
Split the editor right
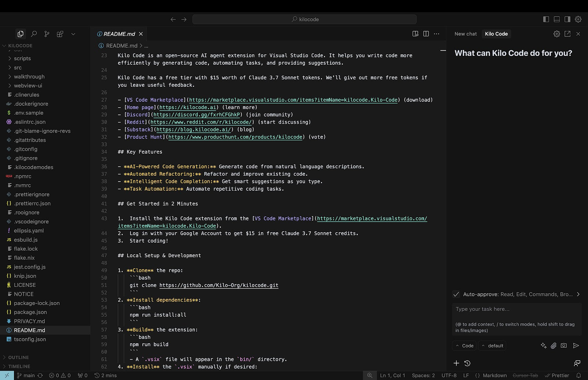click(426, 34)
